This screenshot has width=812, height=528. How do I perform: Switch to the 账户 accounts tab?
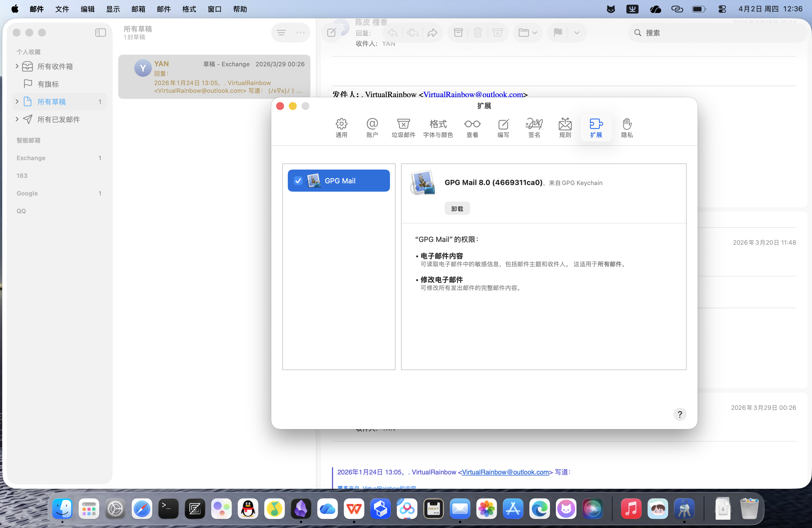(x=372, y=128)
